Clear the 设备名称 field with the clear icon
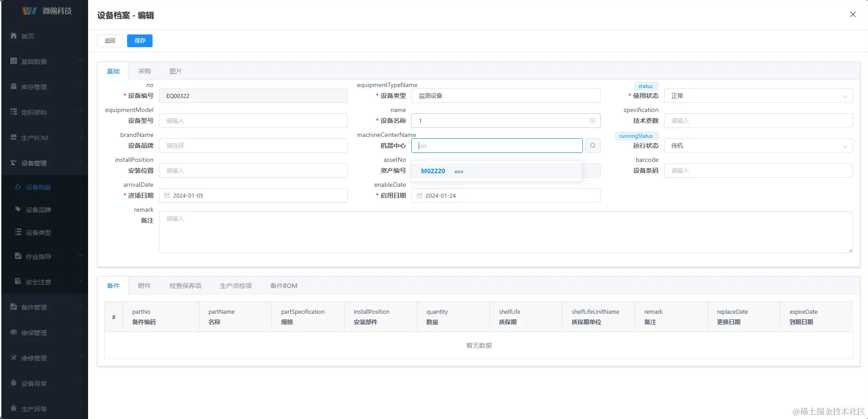The width and height of the screenshot is (868, 419). click(592, 121)
